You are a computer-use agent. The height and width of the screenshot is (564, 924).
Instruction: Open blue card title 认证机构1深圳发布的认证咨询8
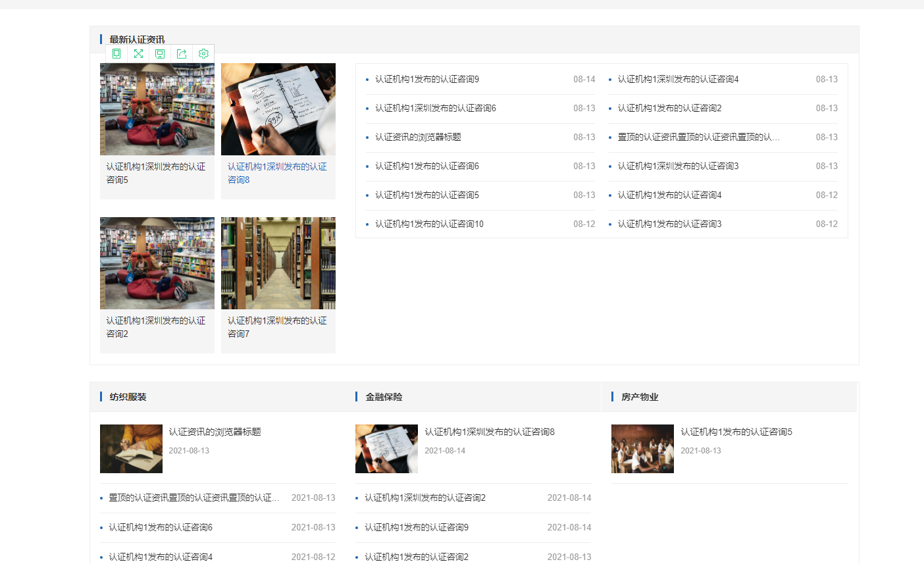[277, 173]
